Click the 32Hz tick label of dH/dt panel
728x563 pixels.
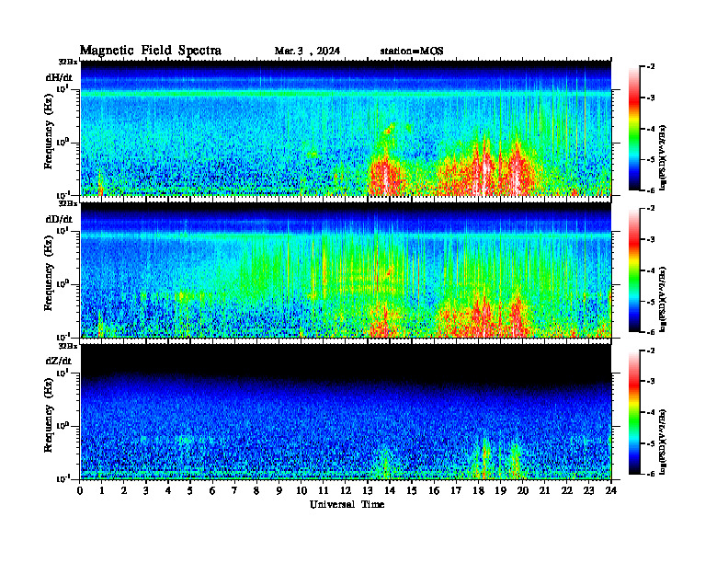tap(68, 62)
